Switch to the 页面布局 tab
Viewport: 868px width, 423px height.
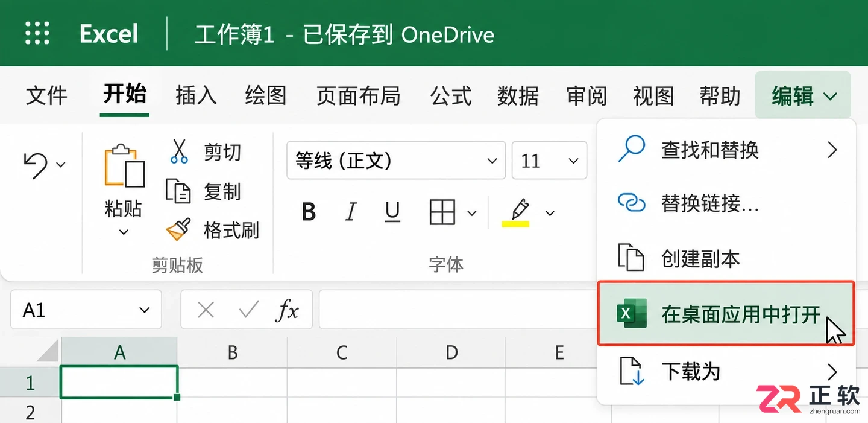358,95
